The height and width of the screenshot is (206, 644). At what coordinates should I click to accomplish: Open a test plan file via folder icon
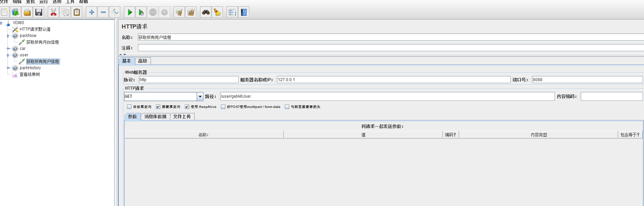pos(27,12)
